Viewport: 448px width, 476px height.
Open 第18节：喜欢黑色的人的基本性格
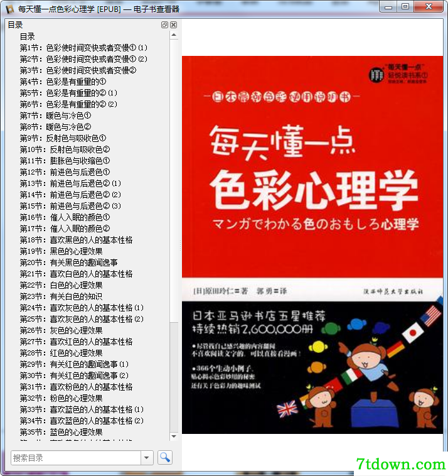coord(76,240)
